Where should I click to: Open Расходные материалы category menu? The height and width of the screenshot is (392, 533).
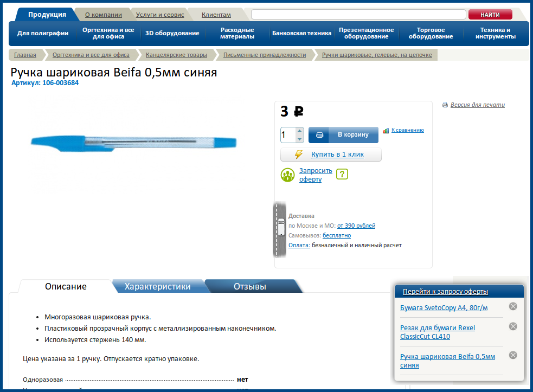(237, 33)
